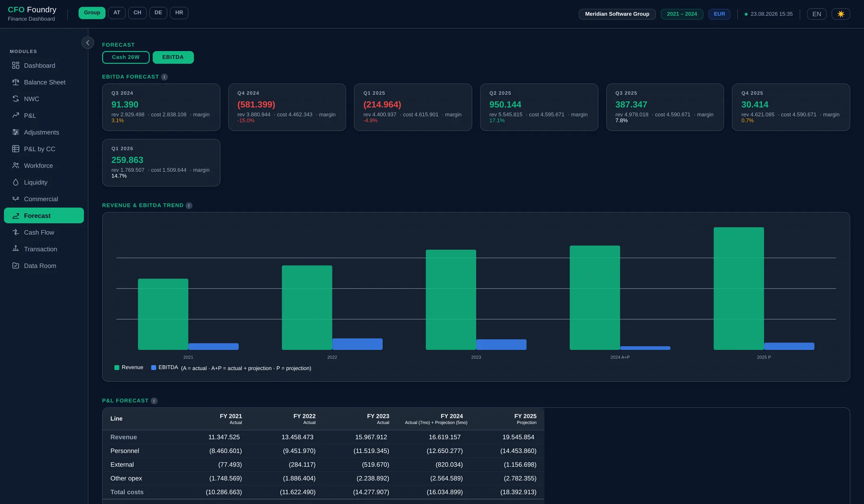Click External value (820.034)
The height and width of the screenshot is (504, 864).
point(449,465)
